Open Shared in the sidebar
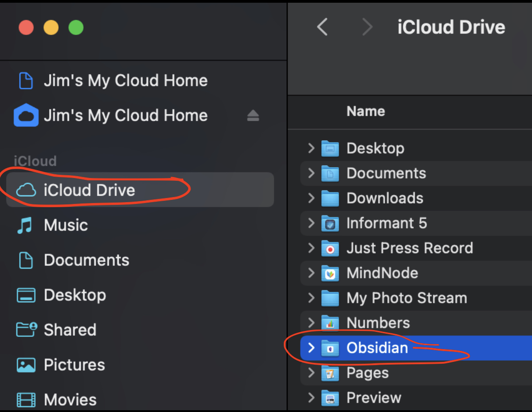Image resolution: width=532 pixels, height=412 pixels. click(x=70, y=330)
